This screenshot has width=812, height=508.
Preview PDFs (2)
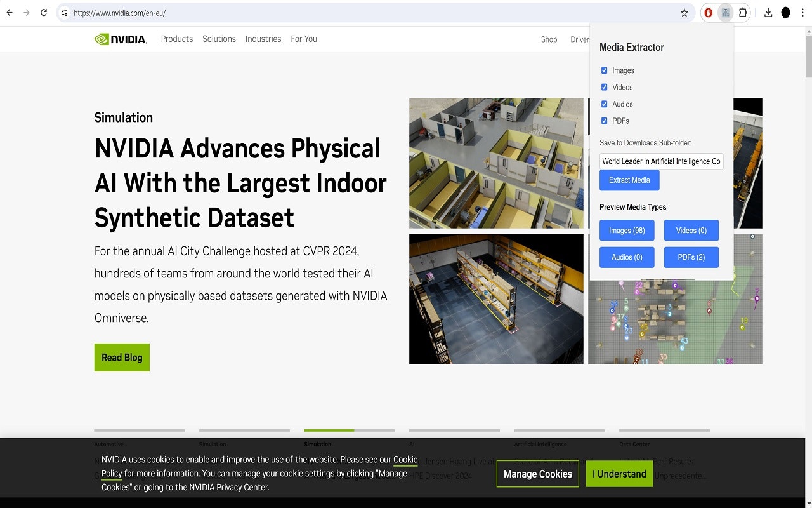(691, 257)
